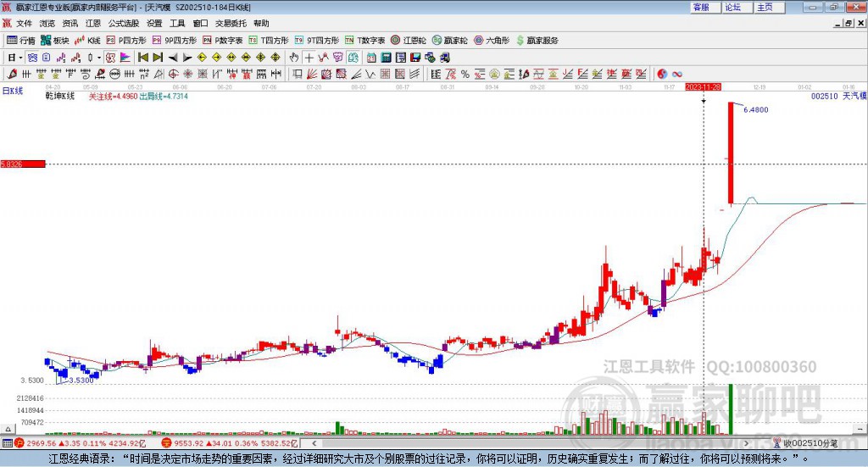Screen dimensions: 868x467
Task: Select the red pencil drawing tool
Action: tap(12, 74)
